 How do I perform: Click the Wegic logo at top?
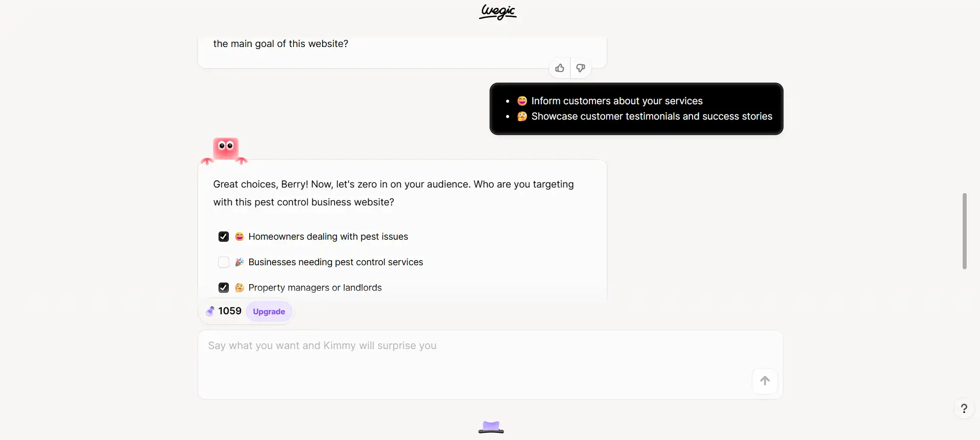pos(498,12)
